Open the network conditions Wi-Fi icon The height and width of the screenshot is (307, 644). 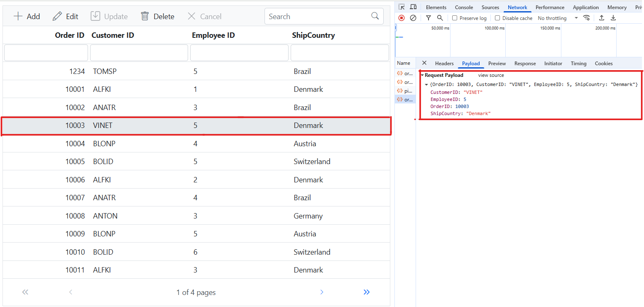pos(586,18)
